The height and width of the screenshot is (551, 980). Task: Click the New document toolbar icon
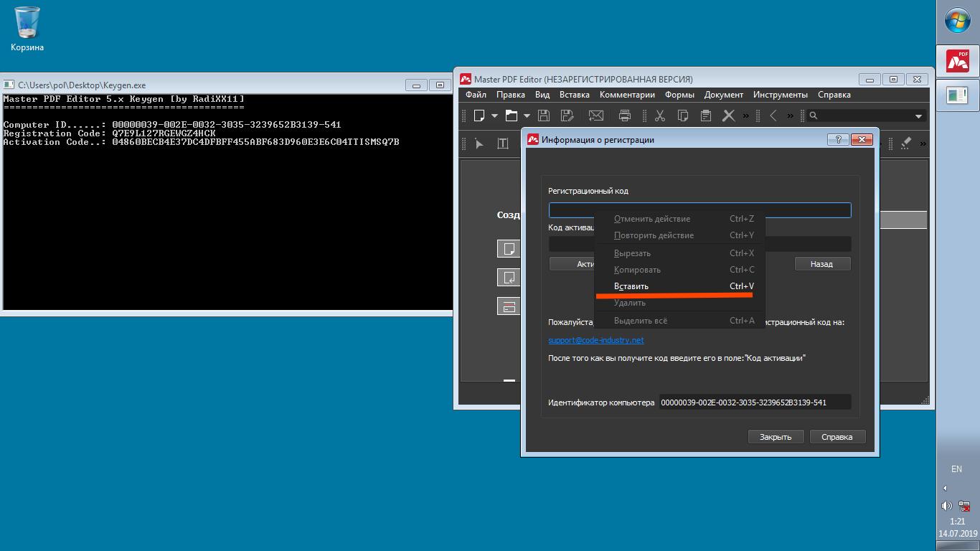coord(479,116)
